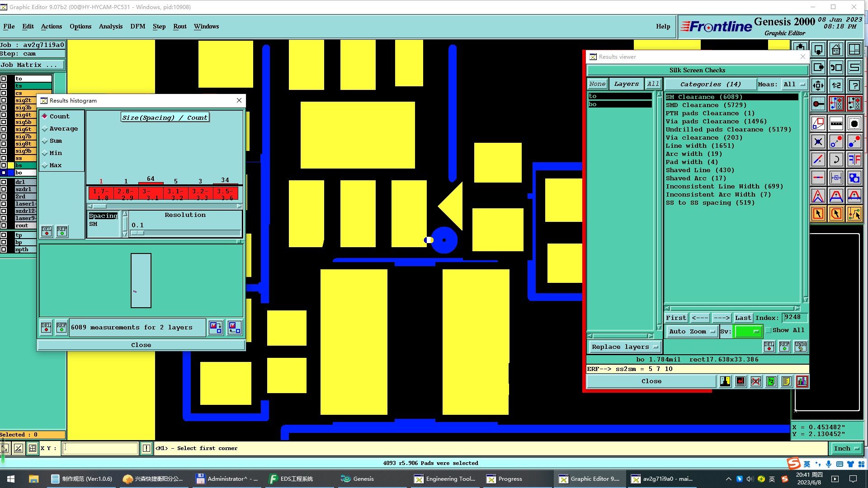Click the histogram chart icon in Results viewer
This screenshot has width=868, height=488.
point(802,381)
